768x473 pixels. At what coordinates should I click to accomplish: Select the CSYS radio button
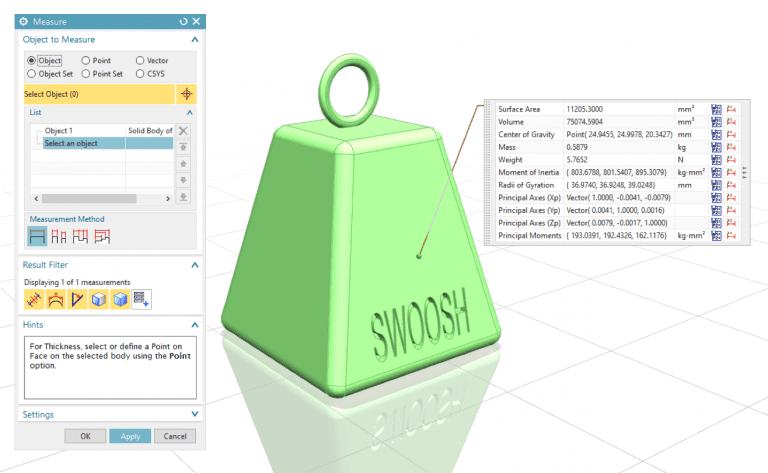140,73
